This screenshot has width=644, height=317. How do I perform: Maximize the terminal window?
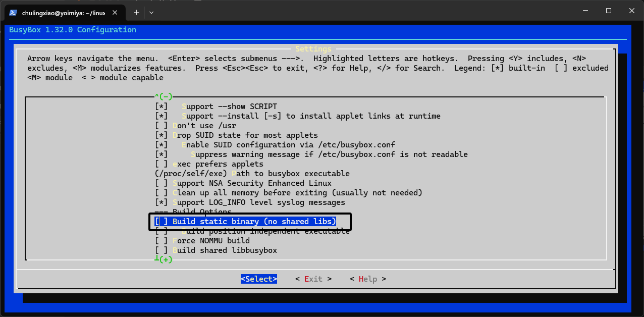[x=609, y=11]
